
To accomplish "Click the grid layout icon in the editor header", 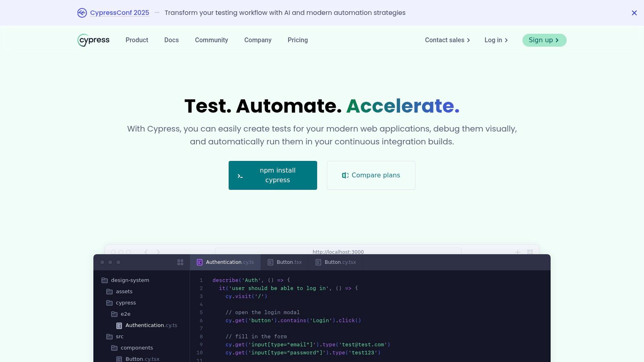I will click(x=180, y=262).
